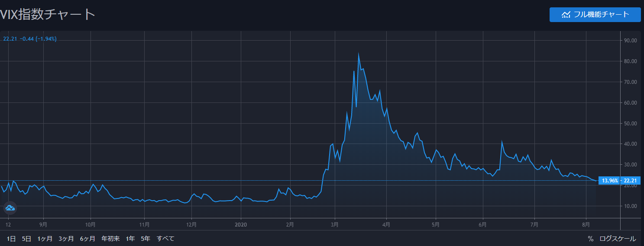Toggle the % percentage scale

590,239
